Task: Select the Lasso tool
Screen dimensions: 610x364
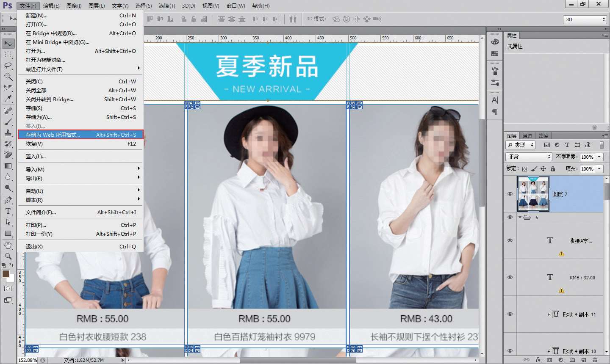Action: click(x=8, y=65)
